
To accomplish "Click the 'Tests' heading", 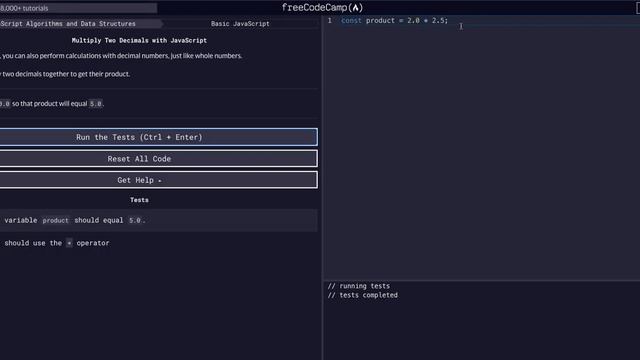I will 139,200.
